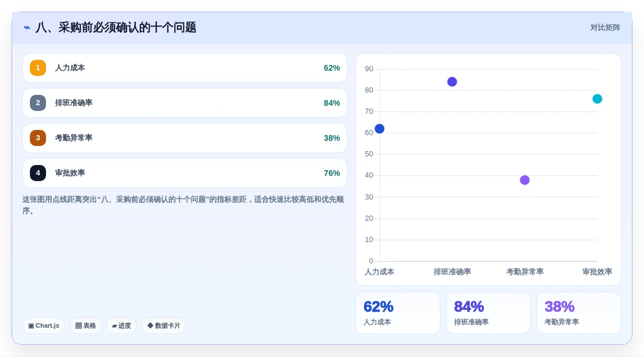
Task: Select the 审批效率 list row
Action: point(185,173)
